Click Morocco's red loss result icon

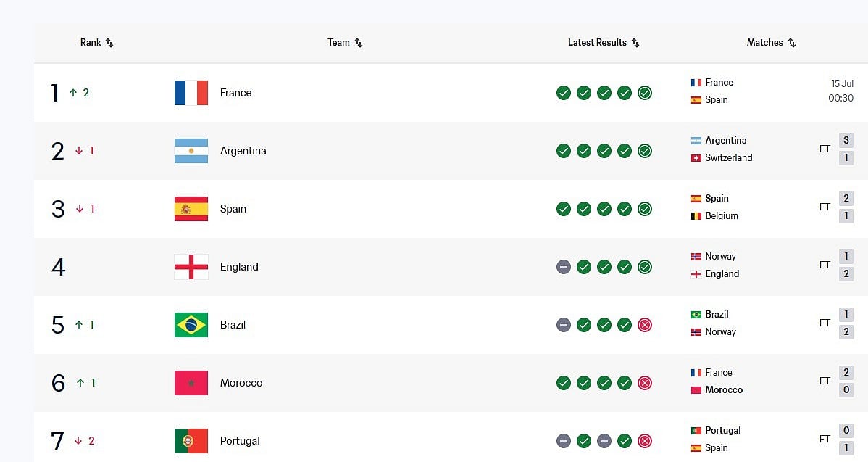(x=645, y=383)
